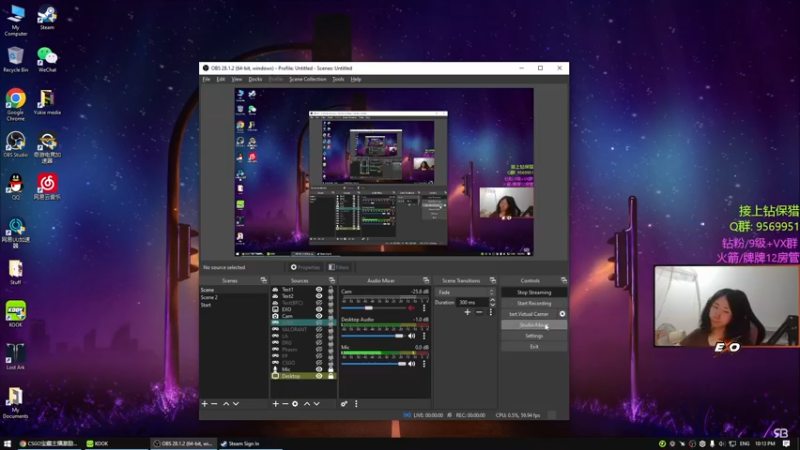Move source up in Sources list
The image size is (800, 450).
click(307, 404)
